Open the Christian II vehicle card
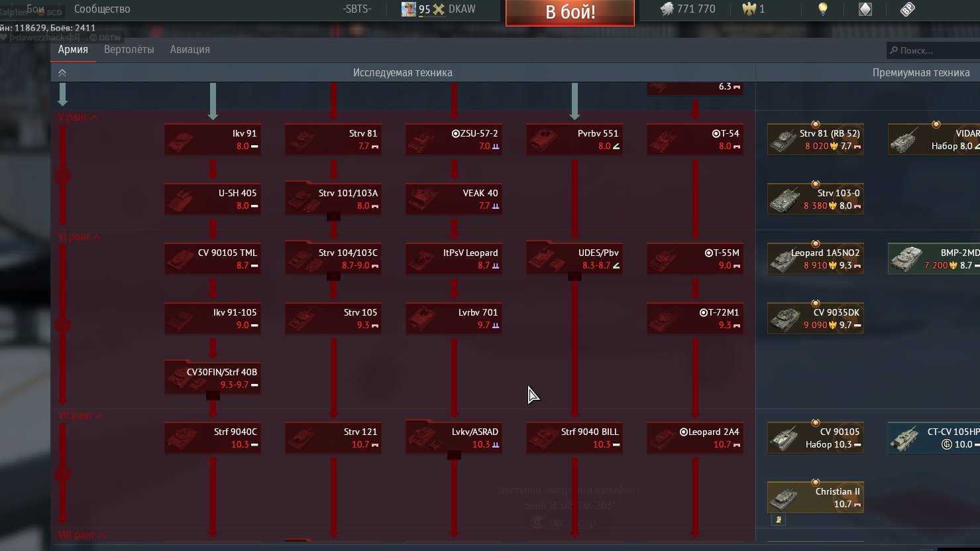 (816, 498)
